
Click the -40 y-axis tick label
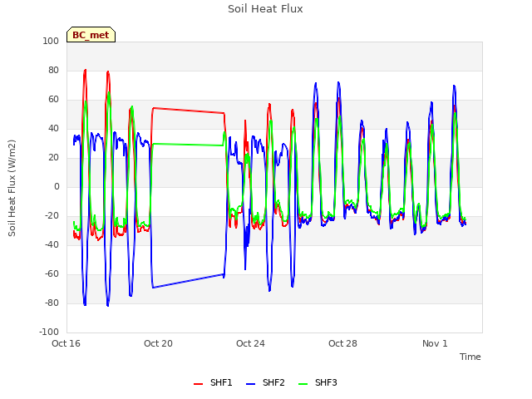coord(52,244)
